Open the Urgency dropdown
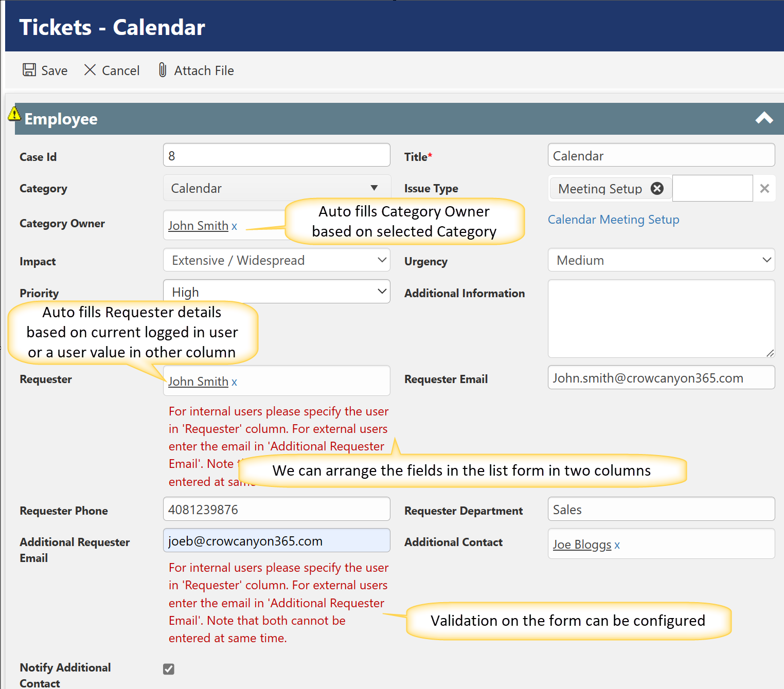This screenshot has height=689, width=784. pos(661,260)
